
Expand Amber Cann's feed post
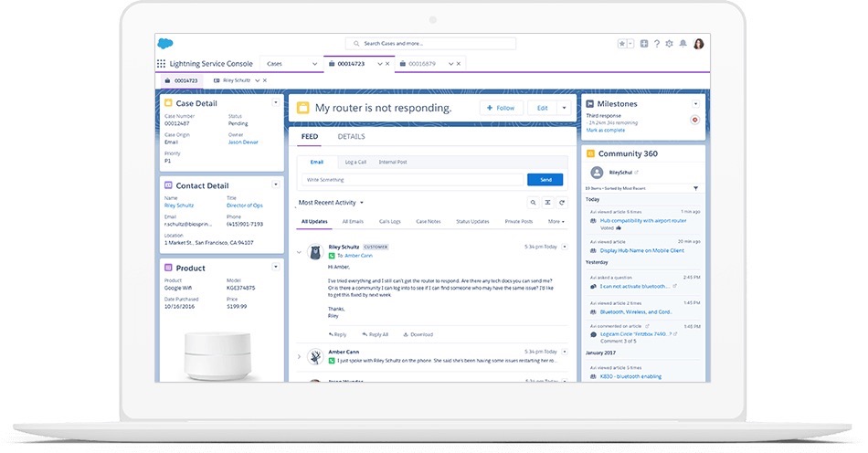point(299,356)
